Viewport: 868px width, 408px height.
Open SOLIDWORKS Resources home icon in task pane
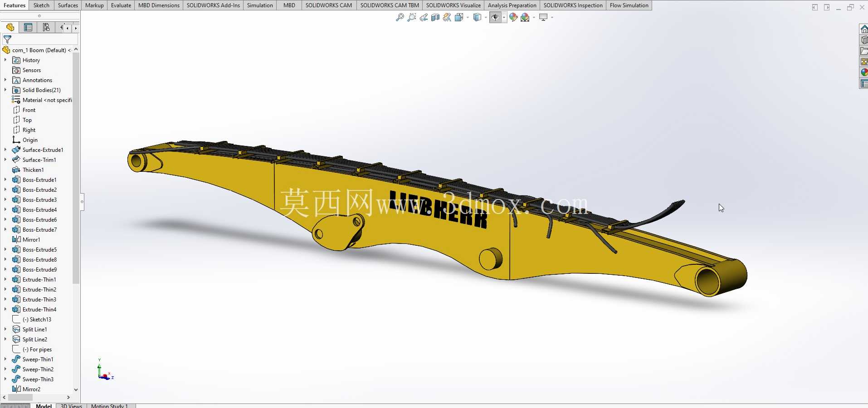pyautogui.click(x=864, y=29)
